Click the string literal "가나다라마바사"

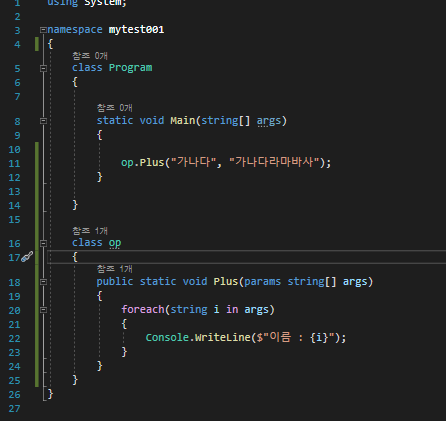point(274,162)
